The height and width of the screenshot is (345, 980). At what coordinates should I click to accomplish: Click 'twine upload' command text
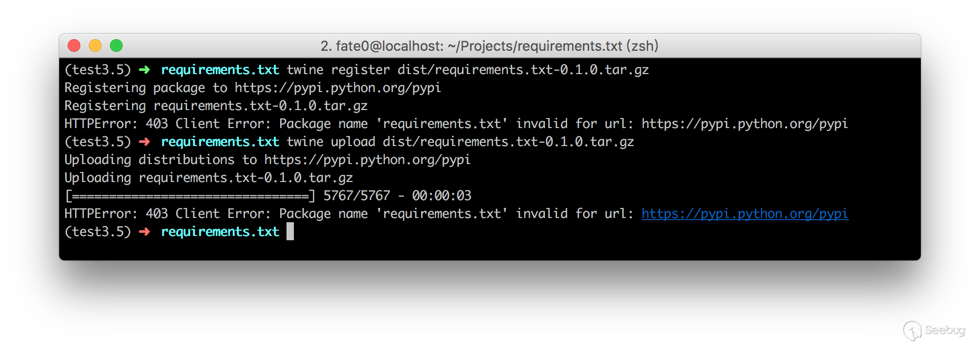(331, 142)
